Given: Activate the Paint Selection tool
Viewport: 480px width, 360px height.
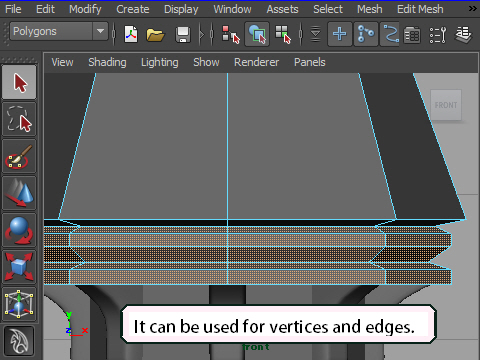Looking at the screenshot, I should pos(19,156).
